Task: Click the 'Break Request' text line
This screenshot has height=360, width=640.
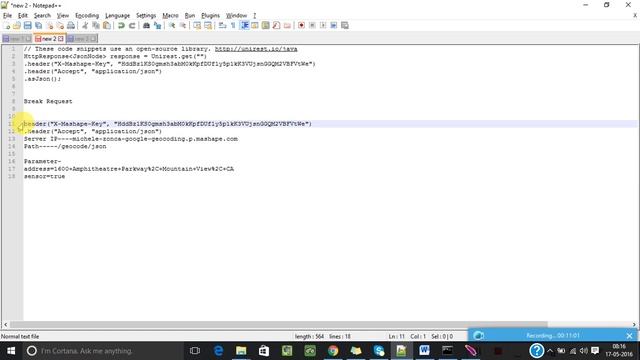Action: 48,101
